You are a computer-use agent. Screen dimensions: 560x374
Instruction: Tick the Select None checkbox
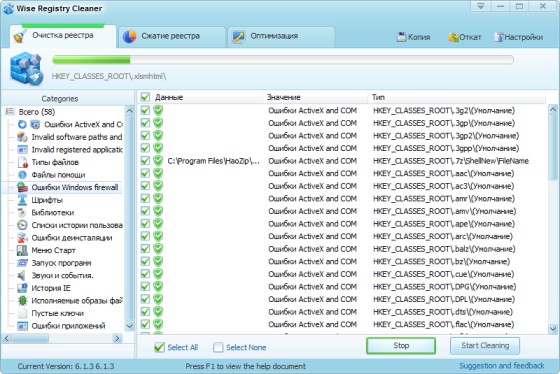[218, 347]
